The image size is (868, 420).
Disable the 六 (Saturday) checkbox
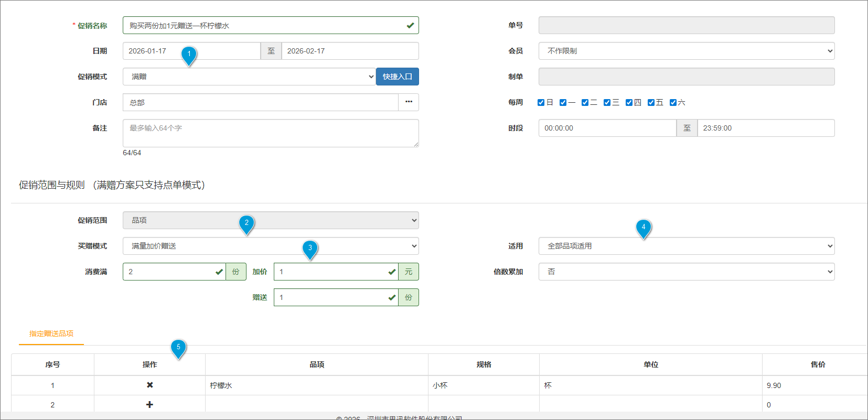(x=673, y=103)
